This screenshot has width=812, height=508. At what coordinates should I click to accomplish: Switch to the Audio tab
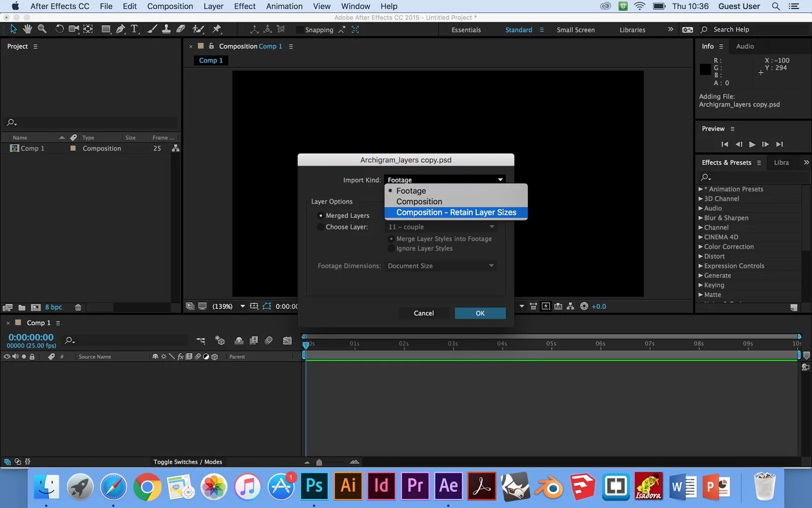coord(745,46)
